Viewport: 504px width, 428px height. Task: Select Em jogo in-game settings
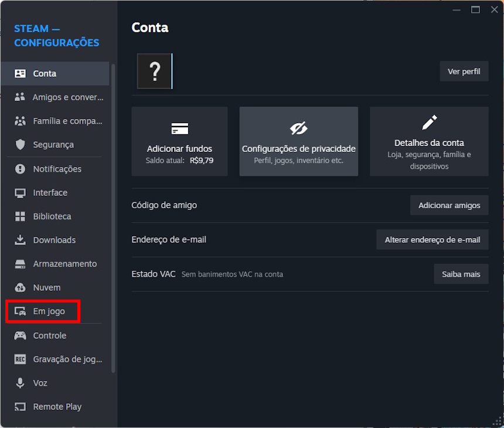pyautogui.click(x=43, y=311)
